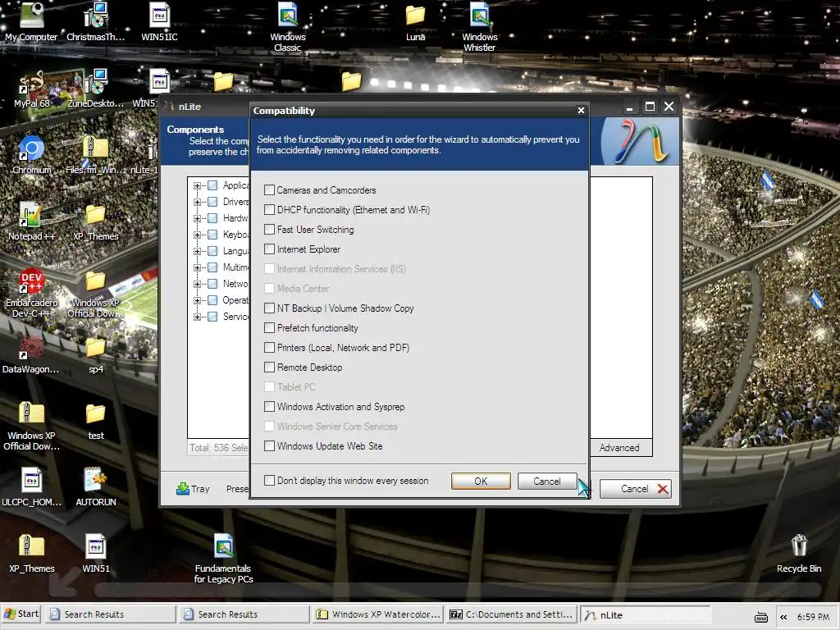Close the Compatibility dialog
Screen dimensions: 840x630
coord(581,111)
